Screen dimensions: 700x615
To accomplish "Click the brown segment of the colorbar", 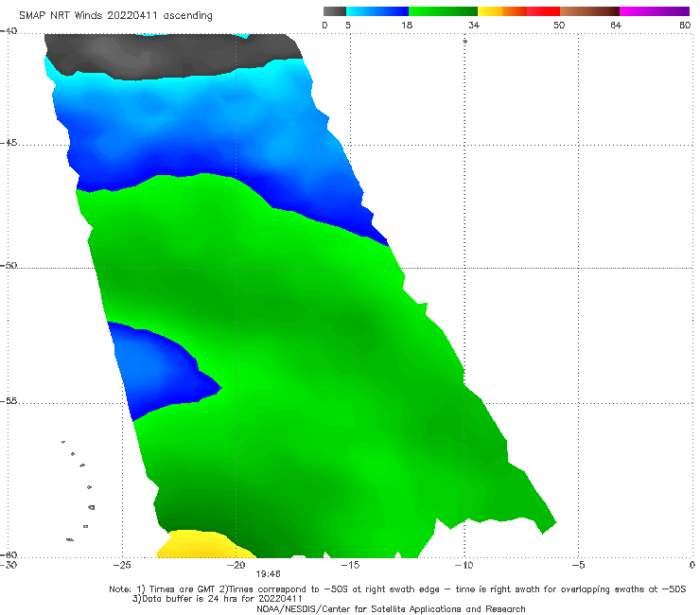I will tap(589, 11).
